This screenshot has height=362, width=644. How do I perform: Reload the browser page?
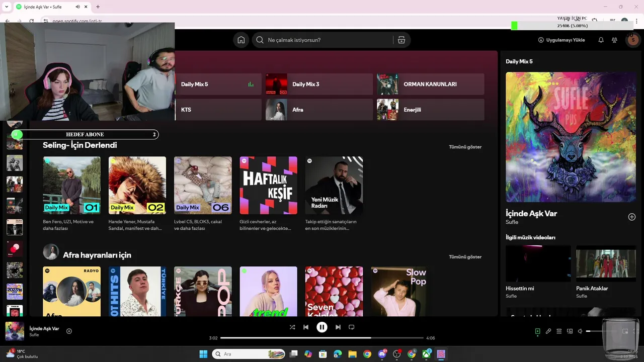[x=31, y=21]
